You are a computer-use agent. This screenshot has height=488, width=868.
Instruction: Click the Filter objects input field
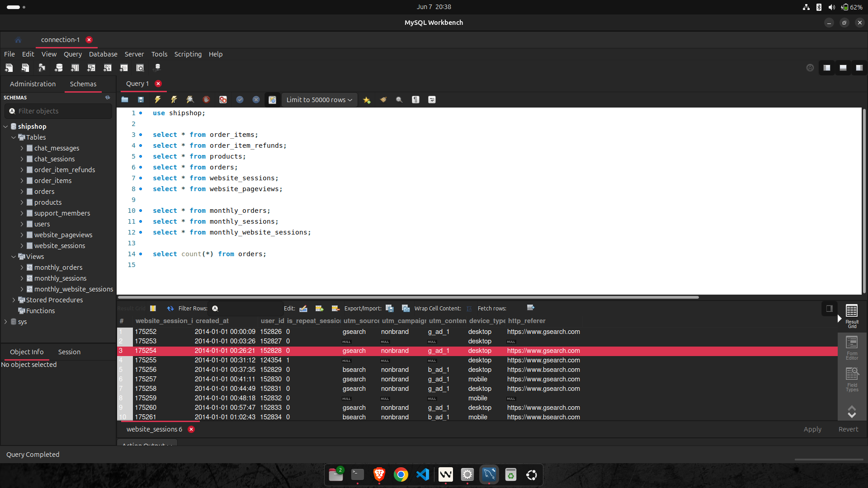(x=59, y=111)
